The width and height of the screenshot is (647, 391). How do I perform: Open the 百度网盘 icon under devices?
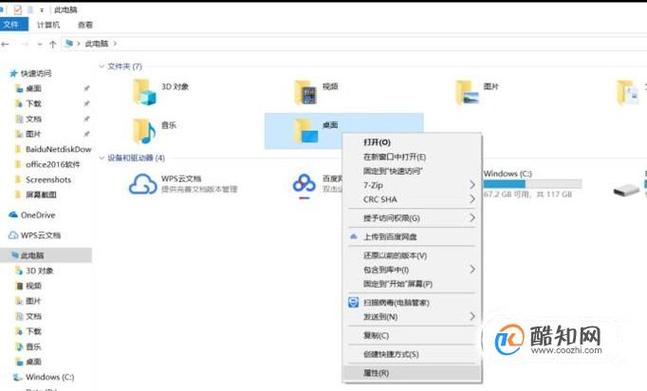(x=304, y=185)
